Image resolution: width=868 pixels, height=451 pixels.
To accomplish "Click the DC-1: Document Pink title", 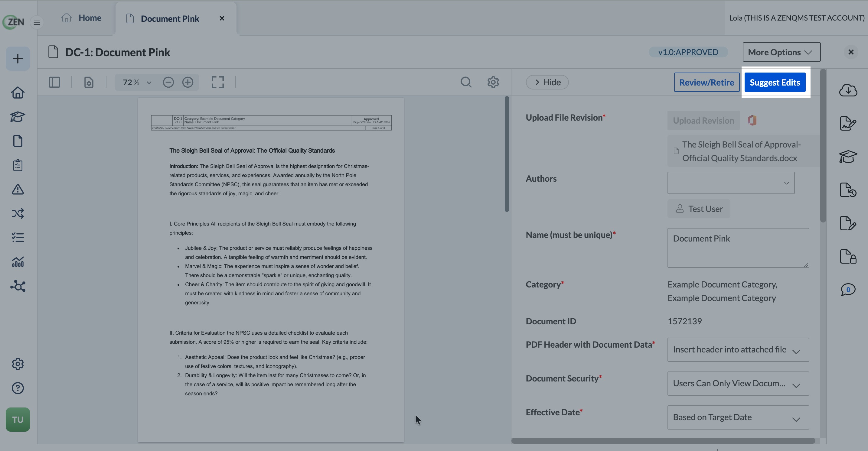I will (x=118, y=52).
